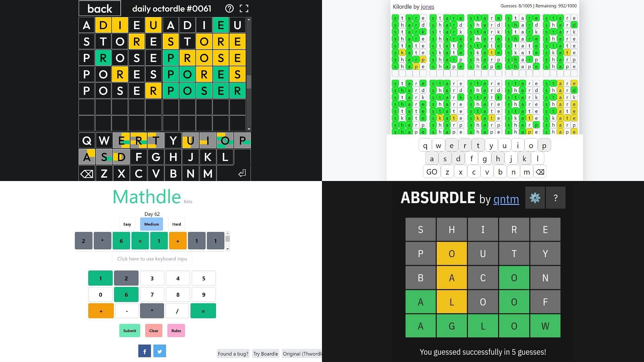Click the Twitter share icon in Mathdle
644x362 pixels.
coord(159,351)
